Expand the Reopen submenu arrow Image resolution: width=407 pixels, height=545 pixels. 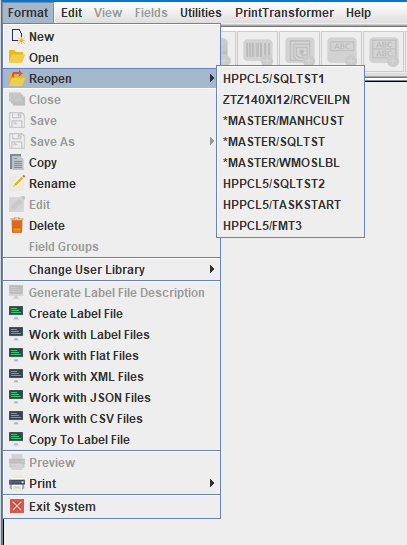pyautogui.click(x=212, y=79)
